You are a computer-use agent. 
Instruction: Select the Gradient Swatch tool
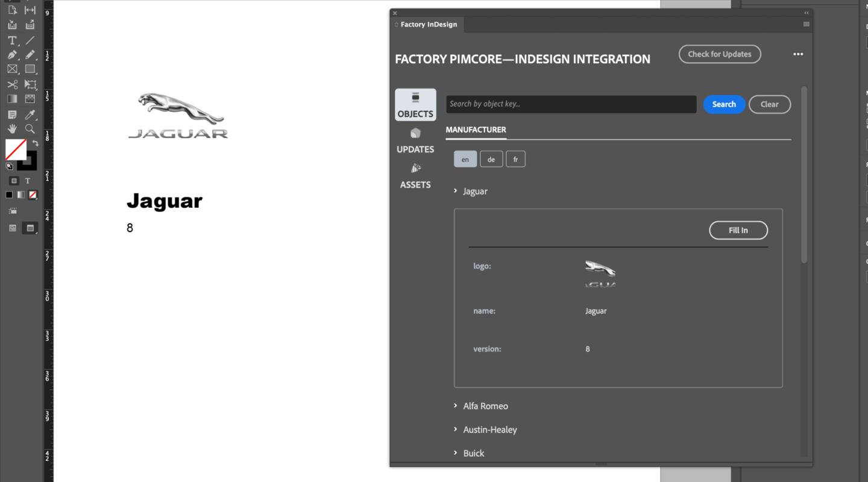pos(12,99)
